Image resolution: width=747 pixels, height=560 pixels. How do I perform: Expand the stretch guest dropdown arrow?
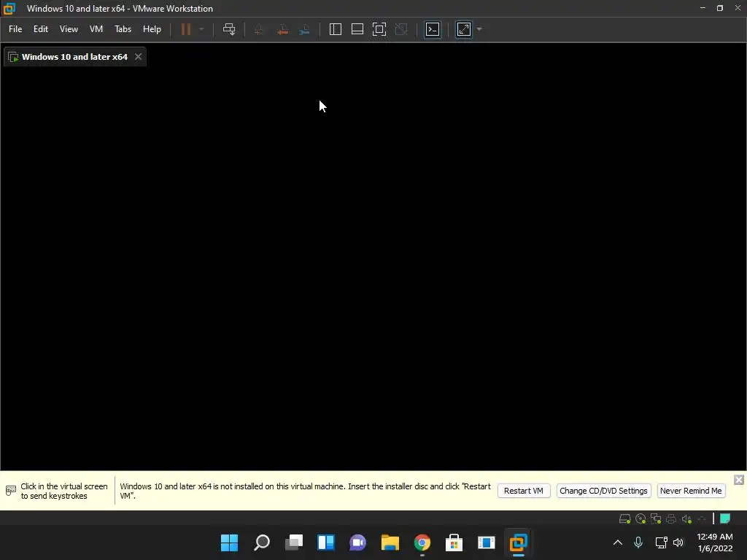(x=479, y=29)
